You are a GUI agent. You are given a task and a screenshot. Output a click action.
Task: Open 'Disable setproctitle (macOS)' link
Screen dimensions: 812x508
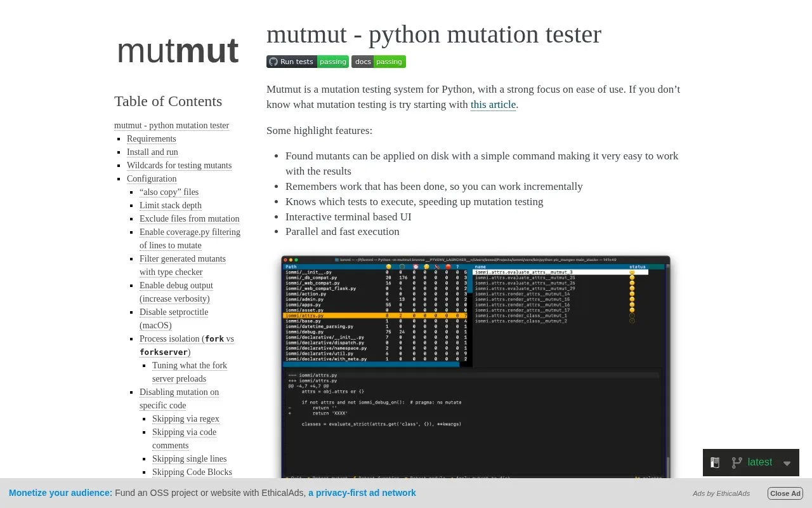(174, 319)
